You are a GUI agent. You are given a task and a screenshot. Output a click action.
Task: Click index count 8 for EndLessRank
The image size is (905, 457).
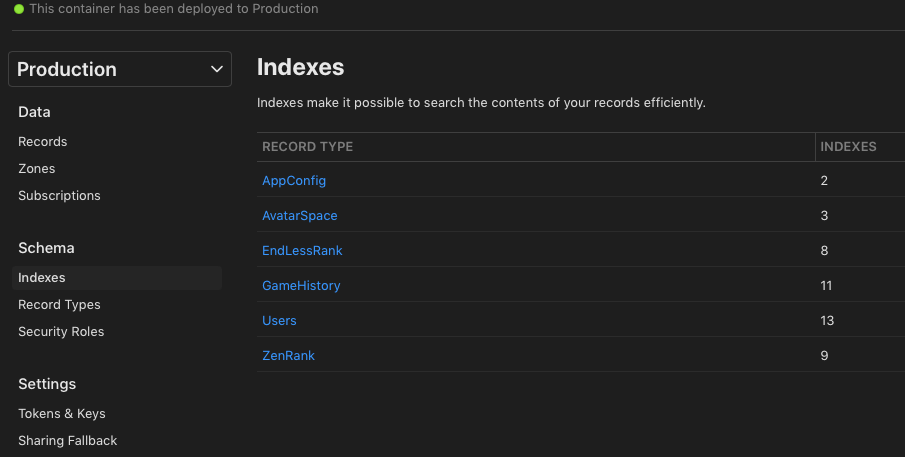pyautogui.click(x=824, y=250)
